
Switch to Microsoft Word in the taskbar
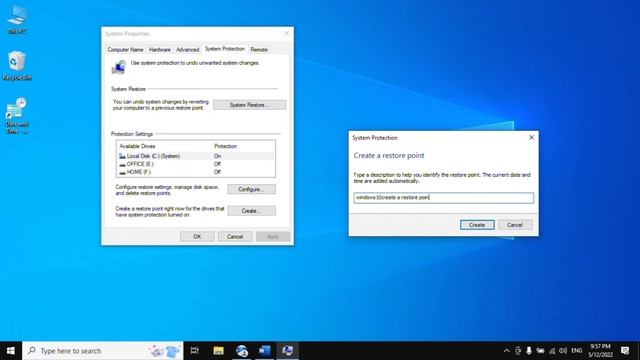coord(264,351)
